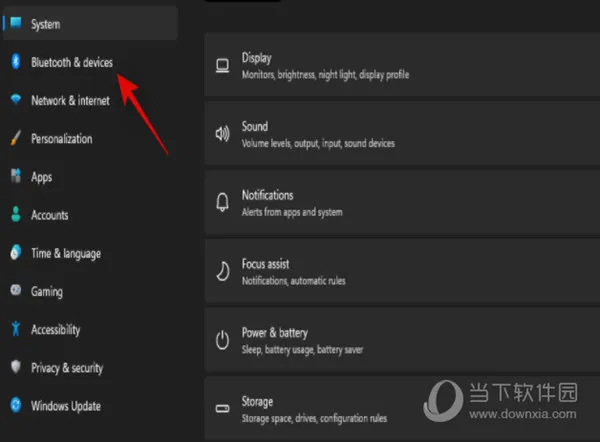Click the Notifications bell icon
Screen dimensions: 600x442
point(222,202)
